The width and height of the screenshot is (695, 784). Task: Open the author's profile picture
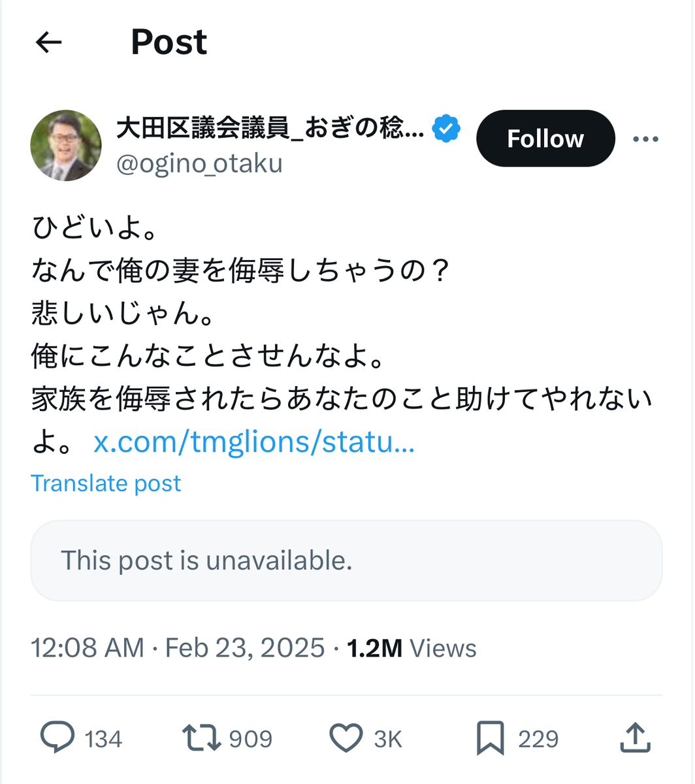66,145
